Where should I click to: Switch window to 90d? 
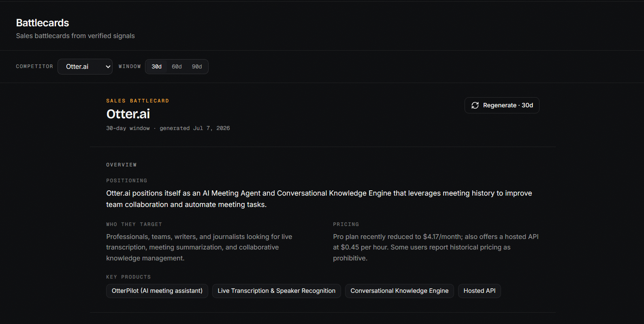point(197,66)
